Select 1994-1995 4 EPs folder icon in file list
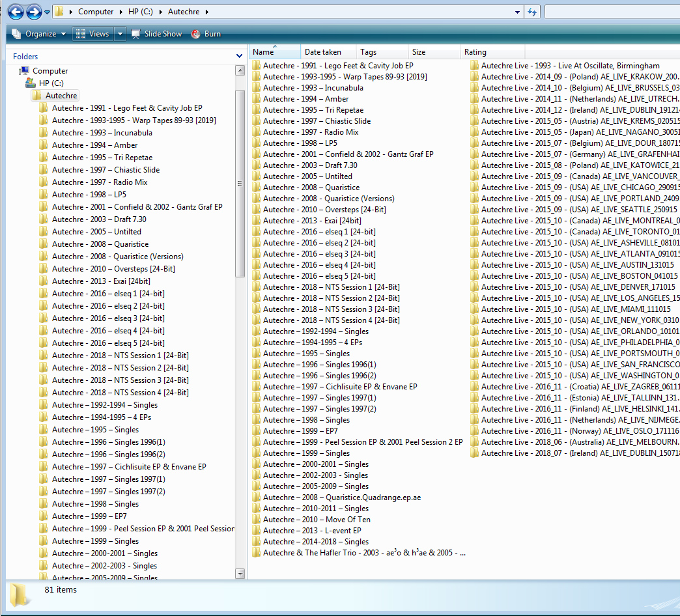The image size is (680, 616). click(256, 342)
